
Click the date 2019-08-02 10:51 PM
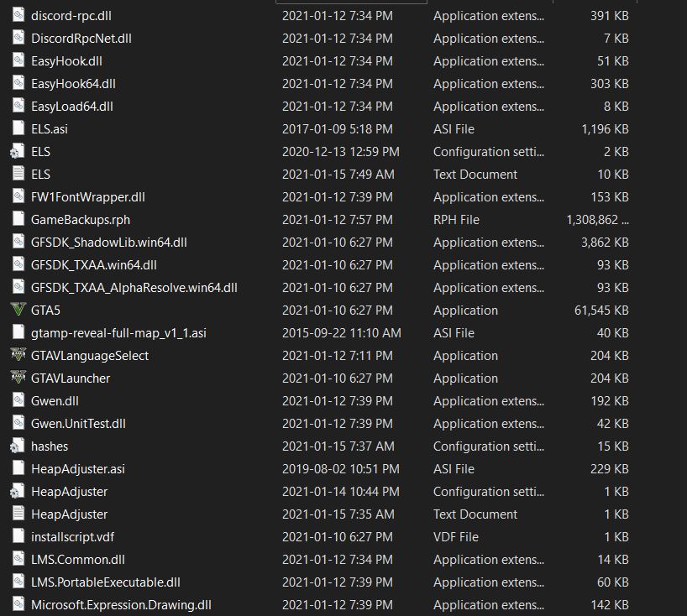[341, 469]
